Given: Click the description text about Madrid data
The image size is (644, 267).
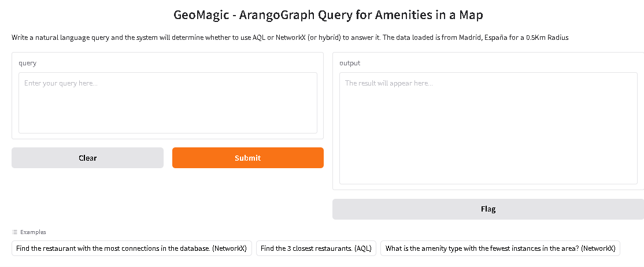Looking at the screenshot, I should coord(290,38).
